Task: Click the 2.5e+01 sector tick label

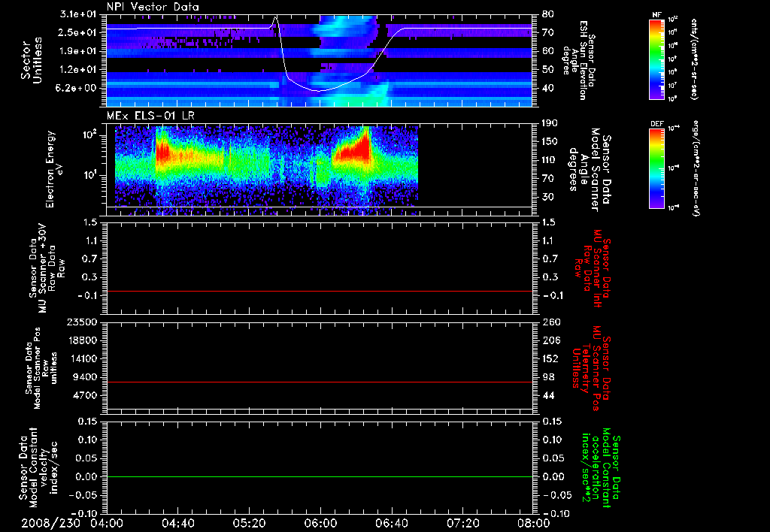Action: [78, 32]
